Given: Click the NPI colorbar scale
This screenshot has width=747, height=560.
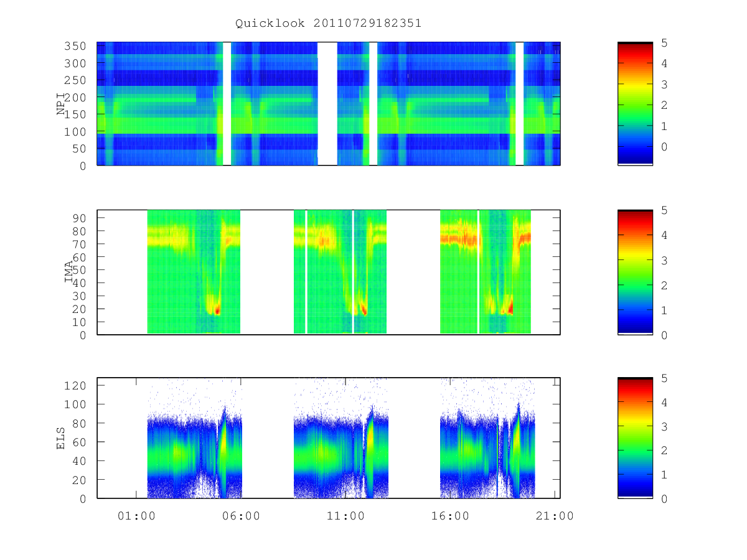Looking at the screenshot, I should click(635, 103).
